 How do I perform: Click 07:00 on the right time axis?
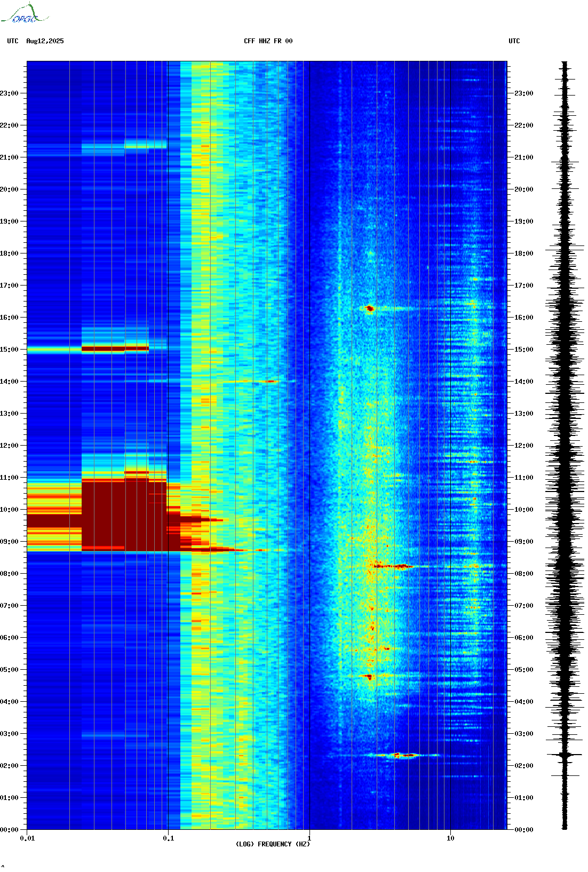tap(524, 606)
